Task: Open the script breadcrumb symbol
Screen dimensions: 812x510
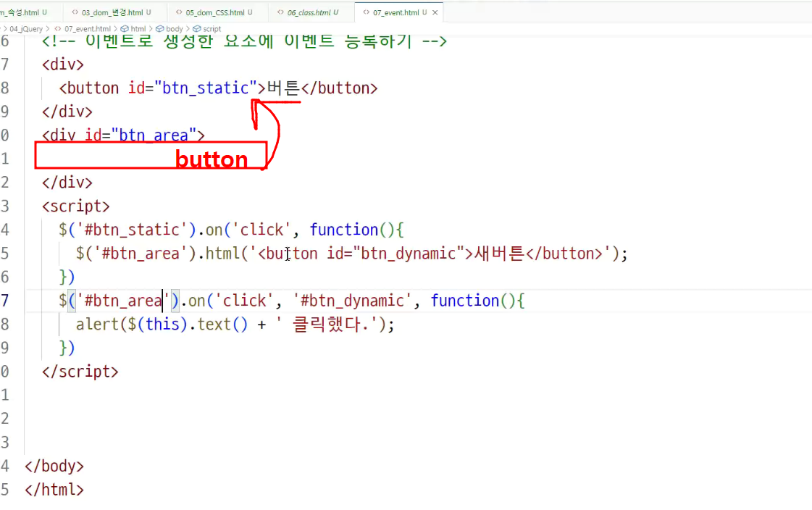Action: 212,29
